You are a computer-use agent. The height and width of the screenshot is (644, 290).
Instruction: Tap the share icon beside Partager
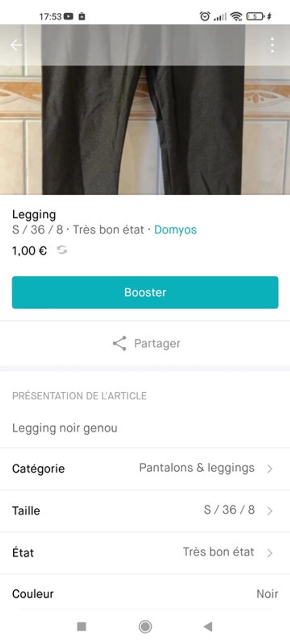click(119, 344)
